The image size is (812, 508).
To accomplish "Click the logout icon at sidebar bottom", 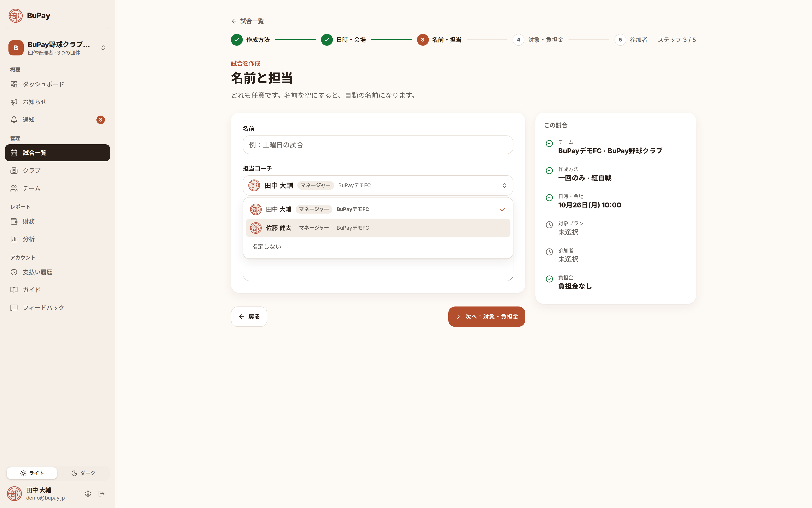I will coord(101,494).
